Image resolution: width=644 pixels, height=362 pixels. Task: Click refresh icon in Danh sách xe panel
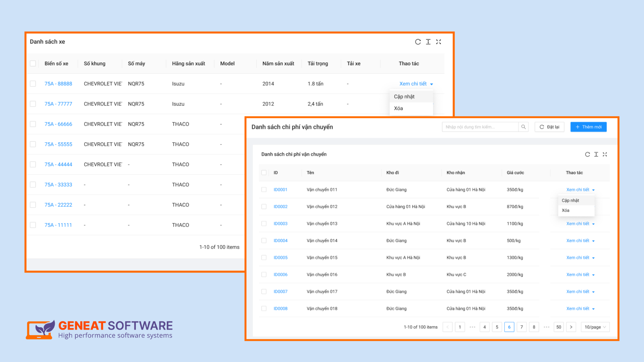(x=418, y=42)
